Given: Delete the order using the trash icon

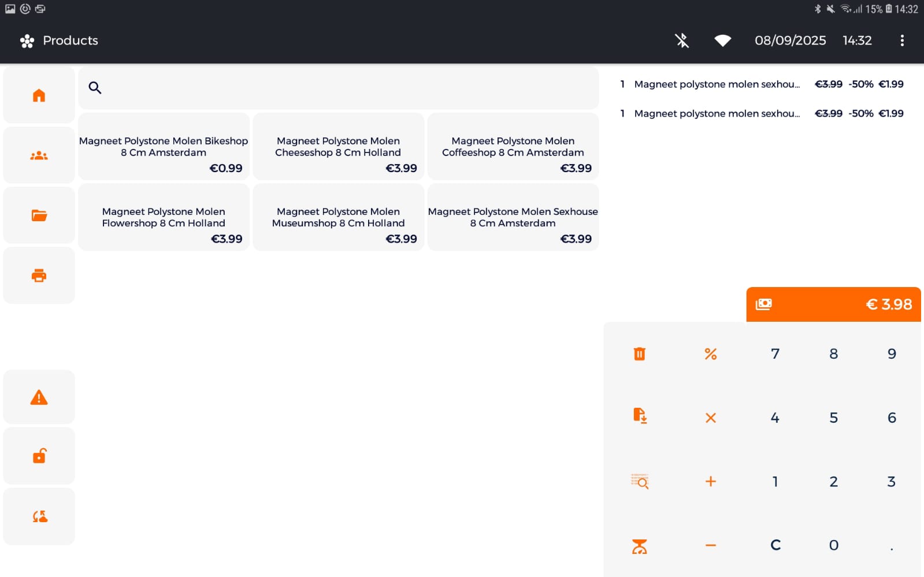Looking at the screenshot, I should point(639,353).
